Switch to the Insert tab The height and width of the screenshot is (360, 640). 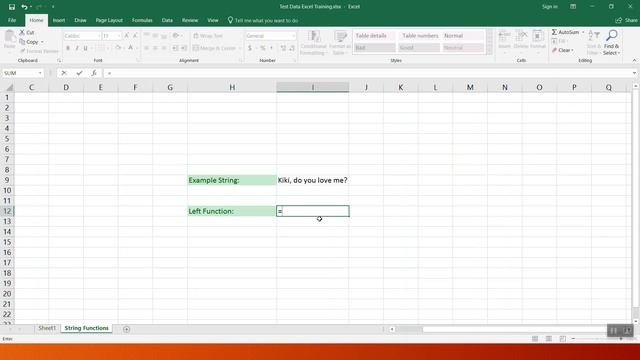(59, 20)
